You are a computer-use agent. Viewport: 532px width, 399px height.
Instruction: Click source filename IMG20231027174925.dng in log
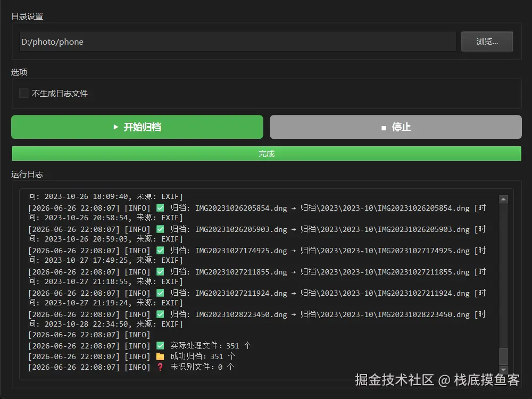pyautogui.click(x=241, y=251)
